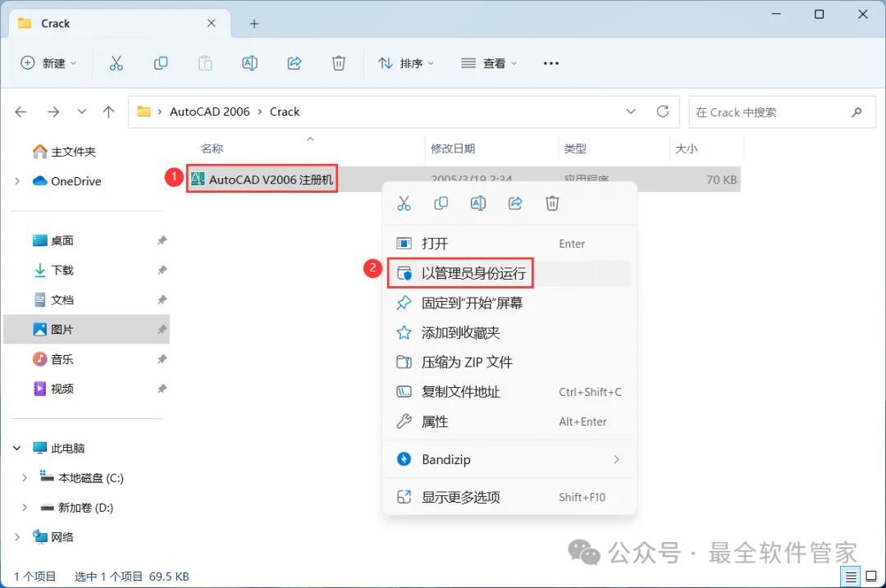Click the Rename icon in the toolbar
Image resolution: width=886 pixels, height=588 pixels.
point(249,63)
